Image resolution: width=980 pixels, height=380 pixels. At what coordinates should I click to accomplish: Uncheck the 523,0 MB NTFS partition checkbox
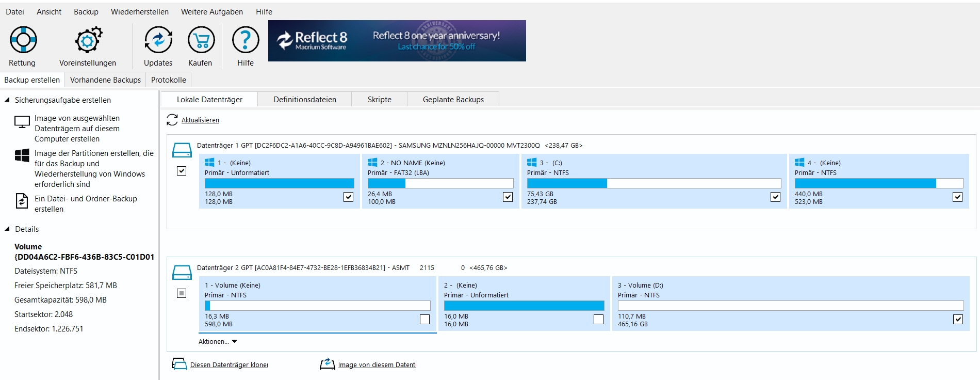pos(958,197)
